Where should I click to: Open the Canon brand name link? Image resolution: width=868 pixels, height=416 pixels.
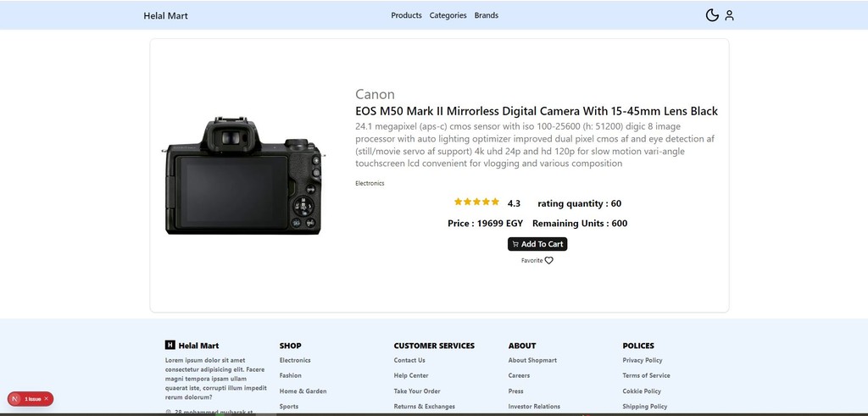point(375,94)
